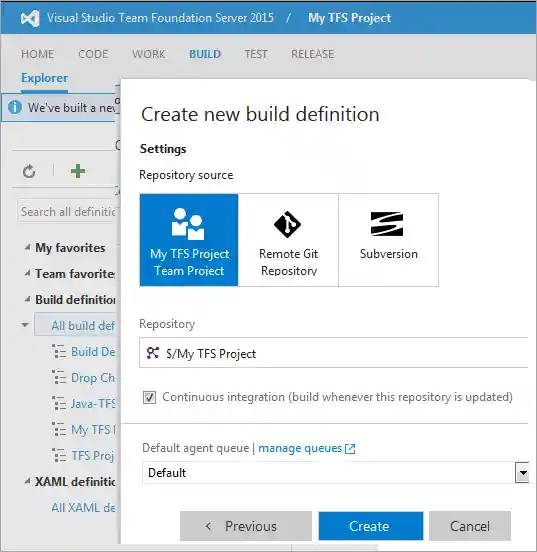This screenshot has height=552, width=537.
Task: Open the HOME hub
Action: click(x=38, y=54)
